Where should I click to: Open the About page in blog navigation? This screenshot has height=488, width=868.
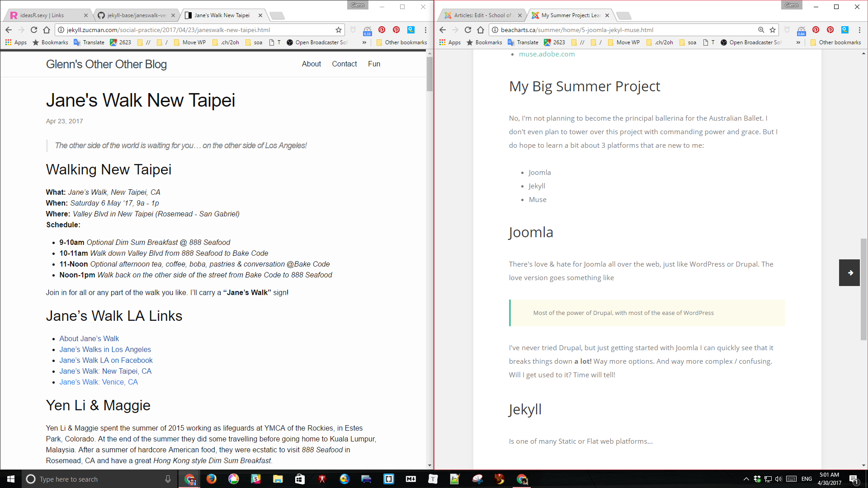point(311,64)
